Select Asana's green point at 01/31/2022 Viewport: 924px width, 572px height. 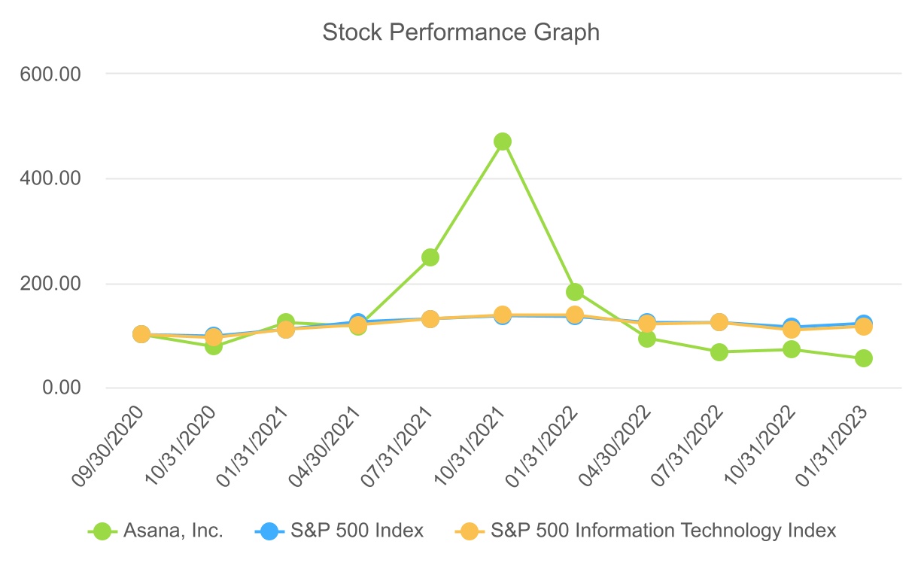(x=575, y=292)
